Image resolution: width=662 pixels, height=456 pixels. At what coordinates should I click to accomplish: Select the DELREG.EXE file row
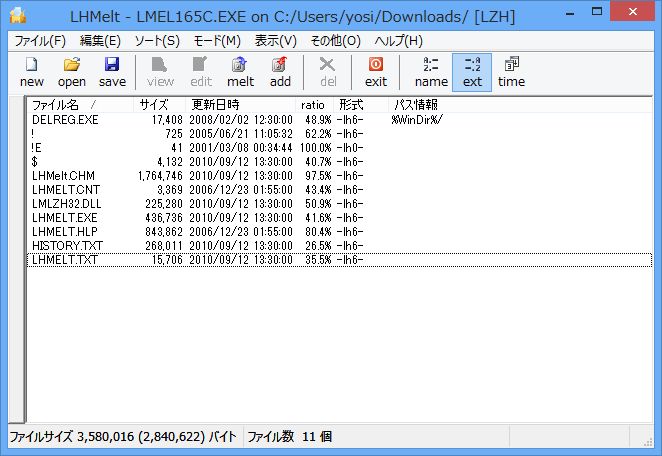point(339,120)
